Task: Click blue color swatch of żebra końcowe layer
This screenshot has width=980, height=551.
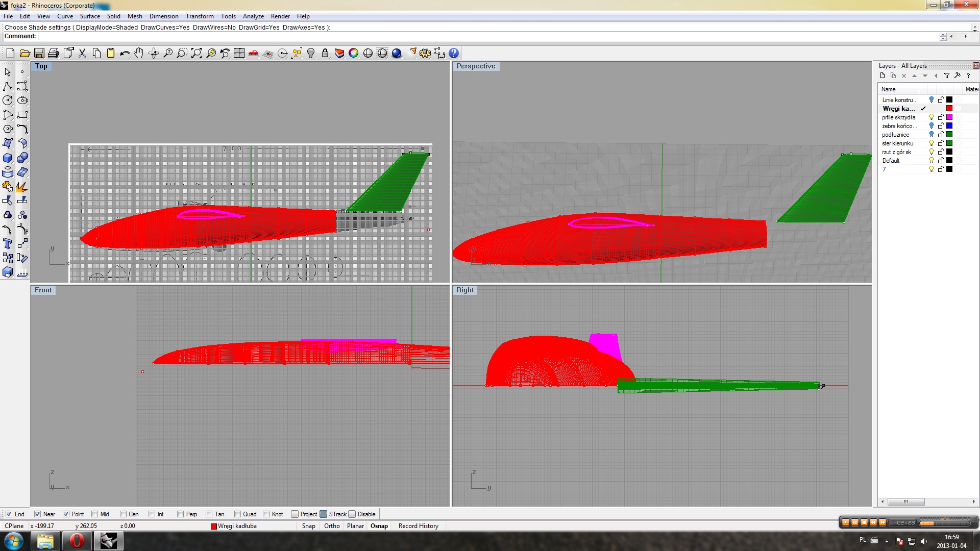Action: (949, 126)
